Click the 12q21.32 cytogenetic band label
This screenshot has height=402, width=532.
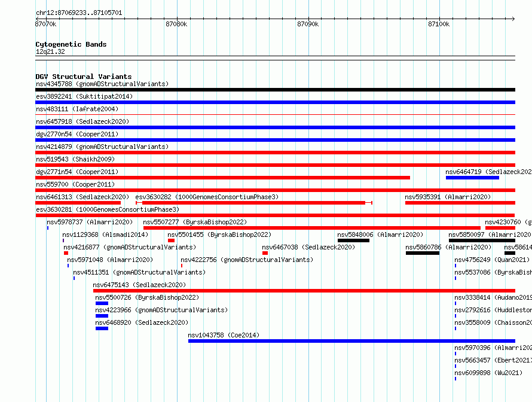(50, 51)
